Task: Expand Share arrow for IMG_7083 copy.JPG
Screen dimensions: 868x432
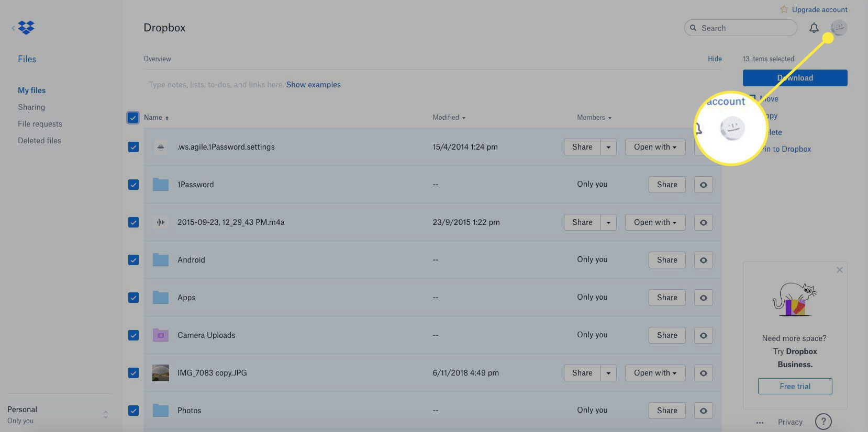Action: tap(608, 373)
